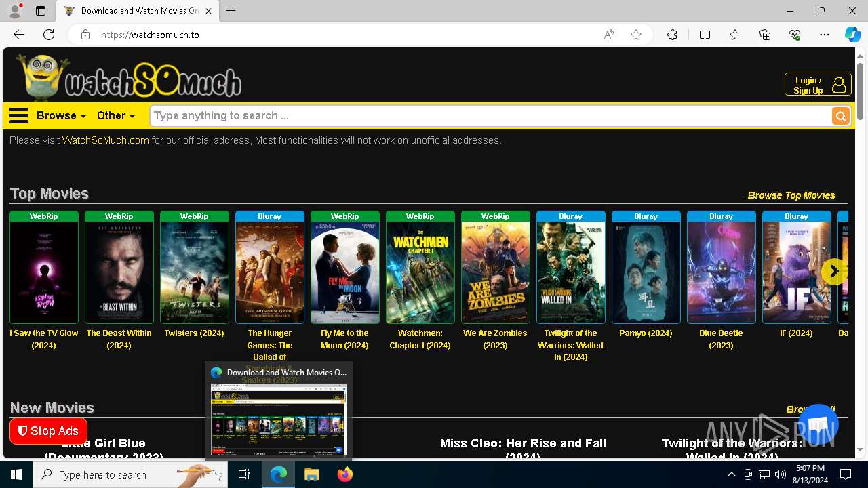
Task: Click the Edge taskbar icon
Action: (279, 474)
